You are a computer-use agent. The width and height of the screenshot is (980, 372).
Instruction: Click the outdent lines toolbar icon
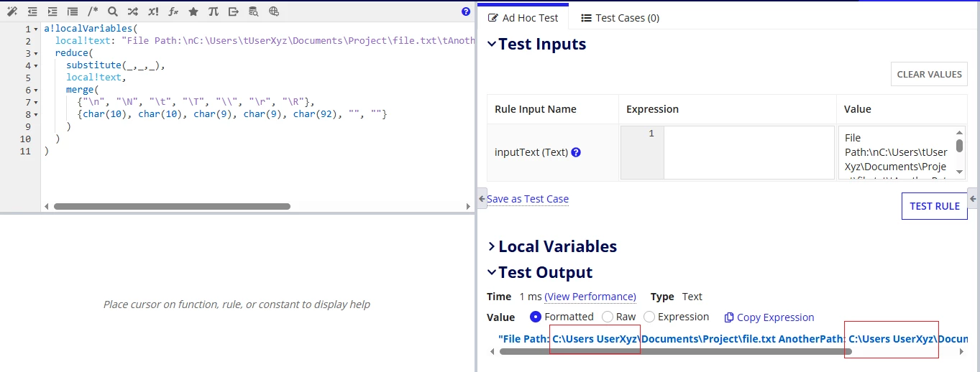[32, 11]
